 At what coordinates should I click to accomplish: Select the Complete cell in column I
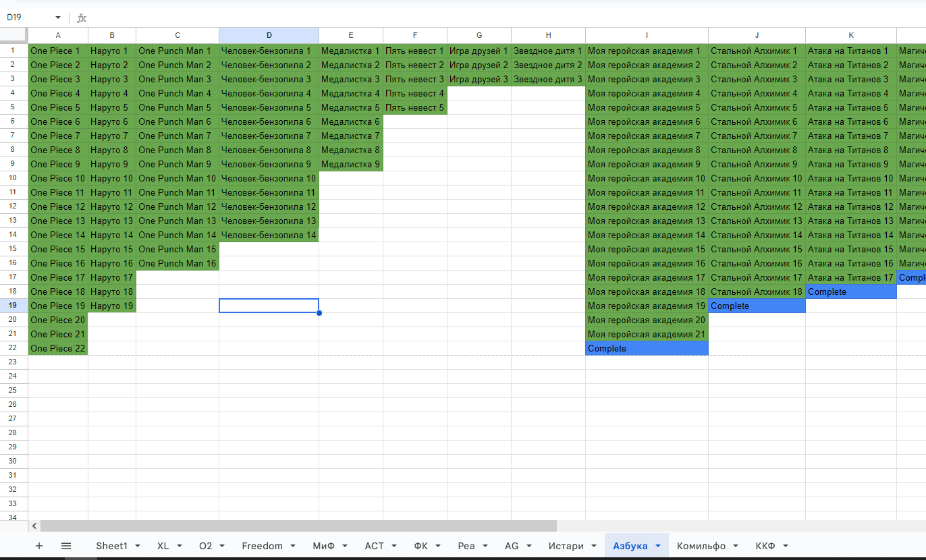[x=647, y=348]
